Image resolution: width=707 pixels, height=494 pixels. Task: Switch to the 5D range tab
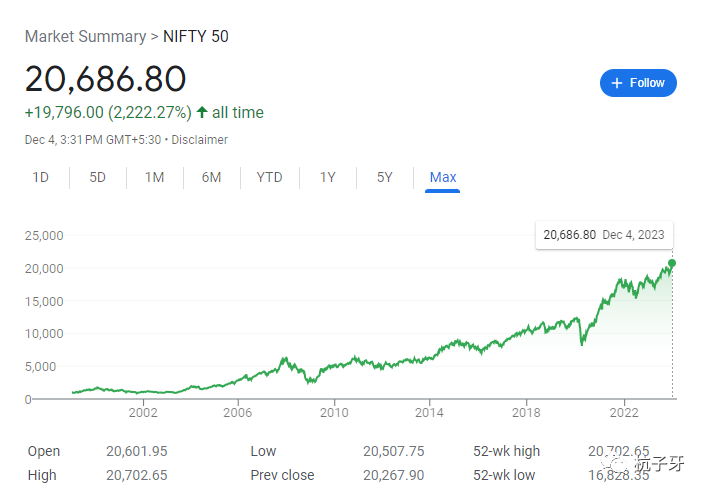(x=98, y=177)
